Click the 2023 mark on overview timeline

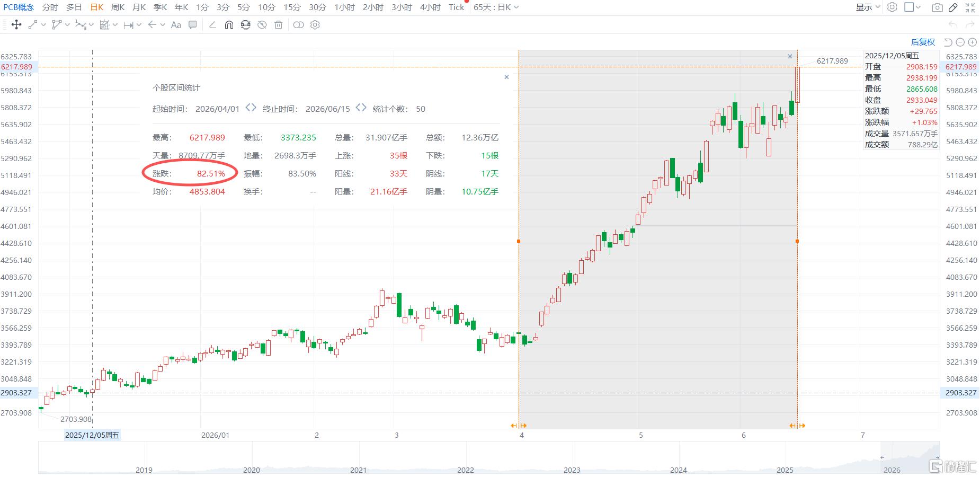[572, 470]
